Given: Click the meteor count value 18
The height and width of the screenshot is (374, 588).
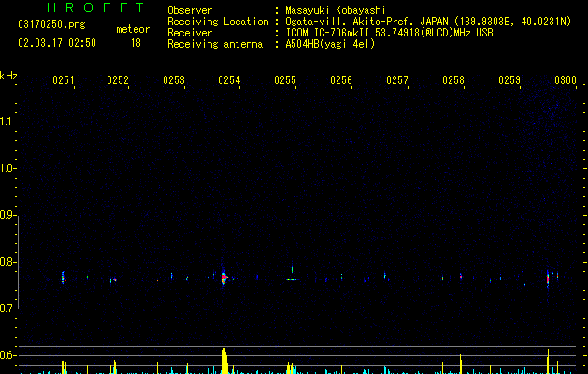Looking at the screenshot, I should tap(136, 43).
